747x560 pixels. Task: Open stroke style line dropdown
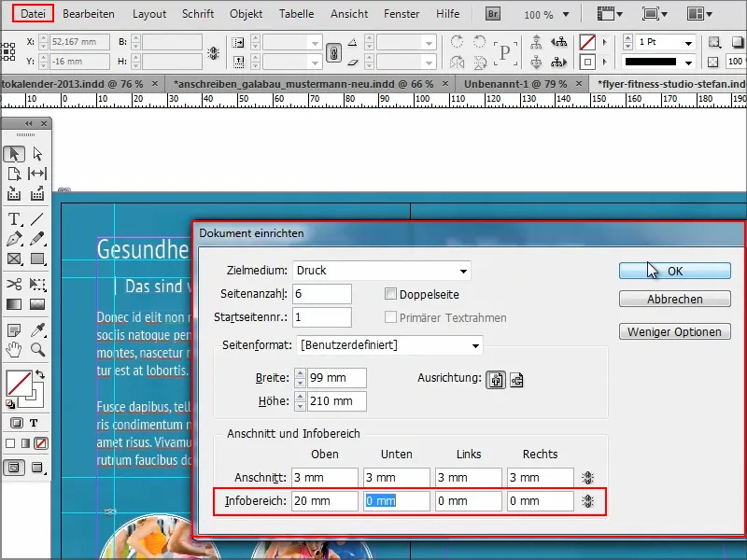click(688, 63)
